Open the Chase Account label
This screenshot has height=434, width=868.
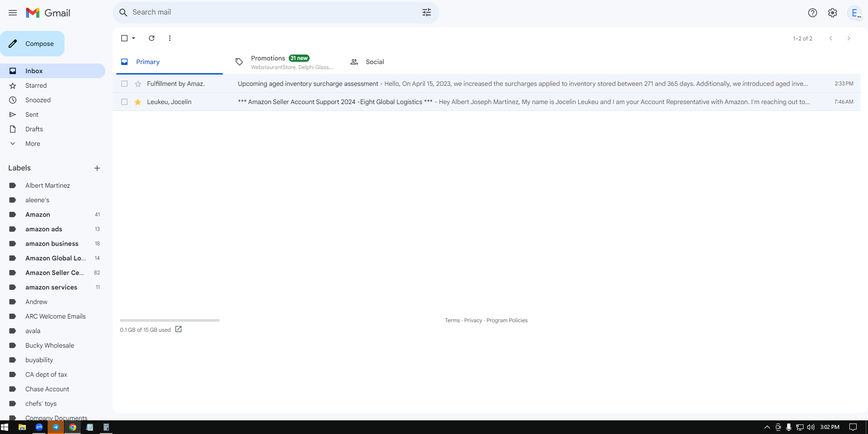tap(53, 389)
